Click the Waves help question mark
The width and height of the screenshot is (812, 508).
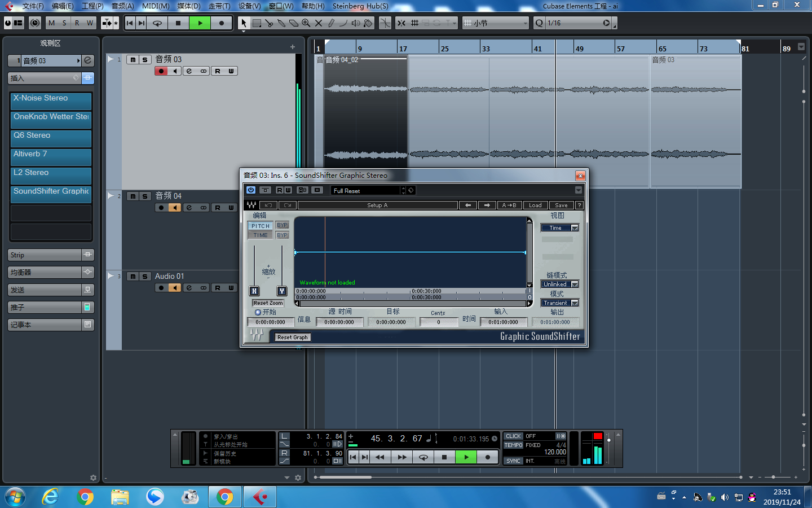pyautogui.click(x=579, y=205)
